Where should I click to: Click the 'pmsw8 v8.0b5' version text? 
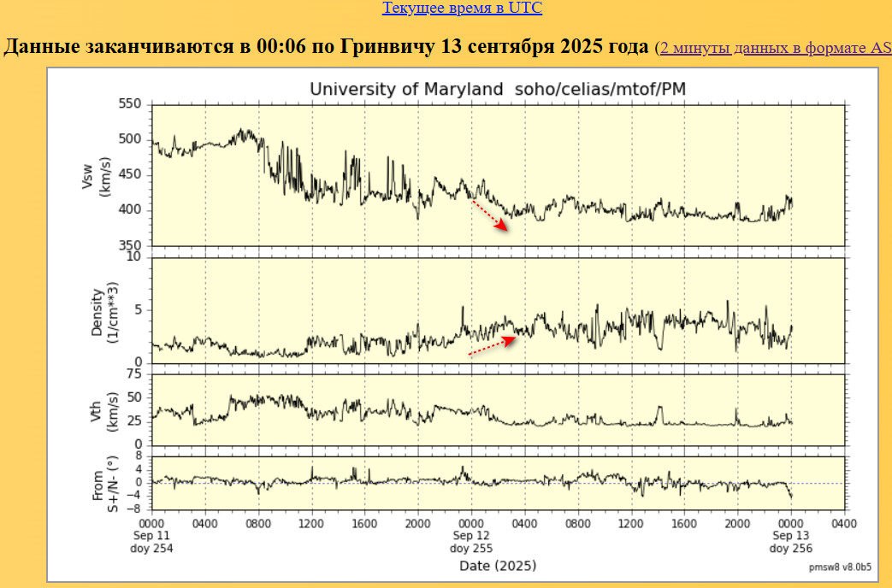point(840,567)
